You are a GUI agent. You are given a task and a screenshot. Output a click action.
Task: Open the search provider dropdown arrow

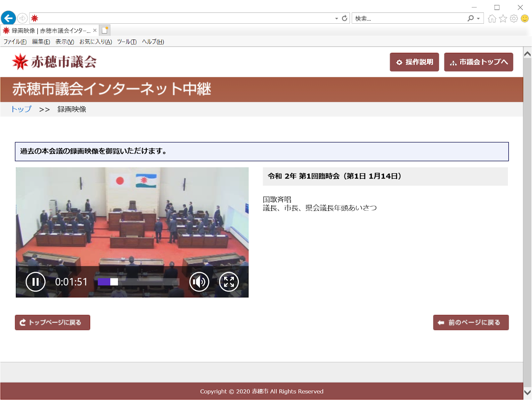[x=478, y=19]
